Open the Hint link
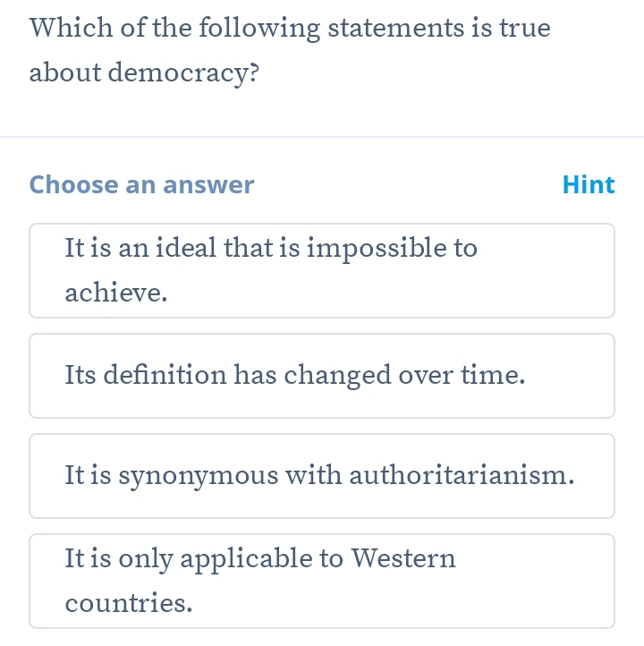 [589, 185]
